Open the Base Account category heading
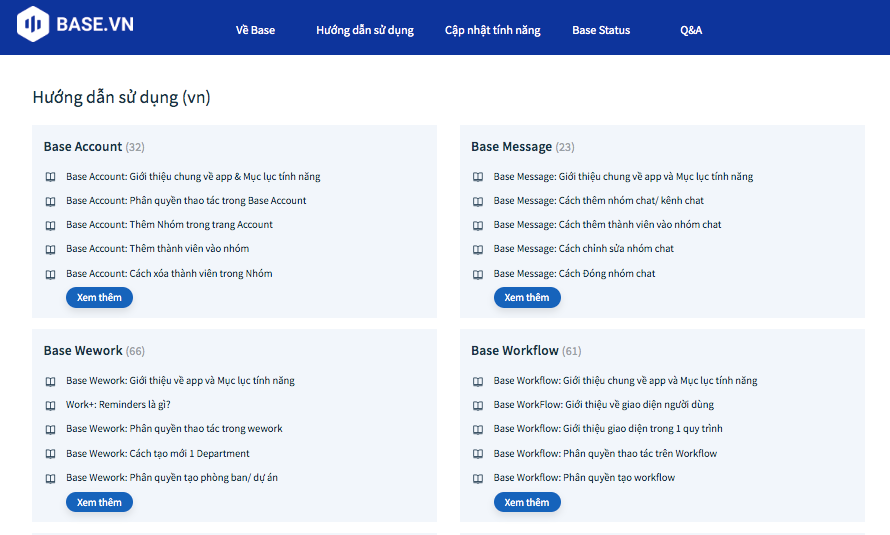The width and height of the screenshot is (890, 535). click(83, 146)
